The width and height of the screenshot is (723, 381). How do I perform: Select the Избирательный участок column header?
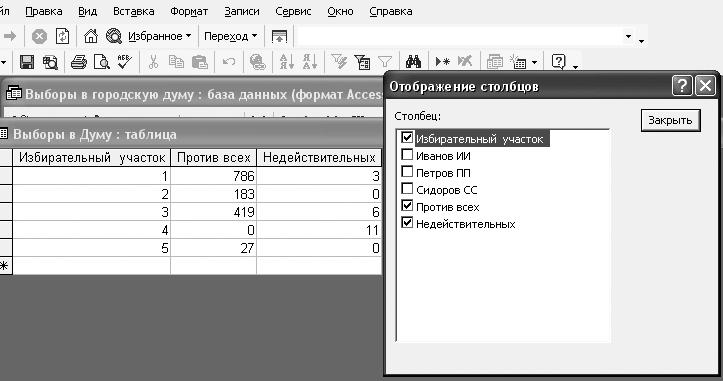tap(92, 158)
